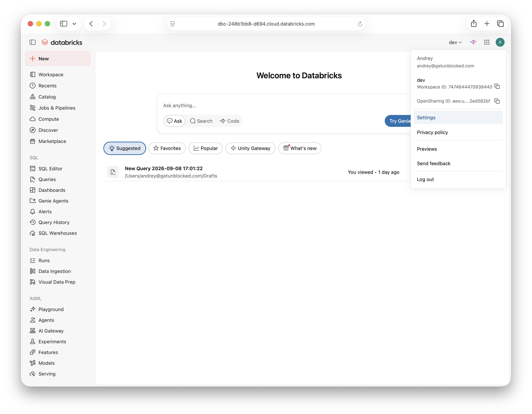
Task: Open Safari's share sheet
Action: 473,24
